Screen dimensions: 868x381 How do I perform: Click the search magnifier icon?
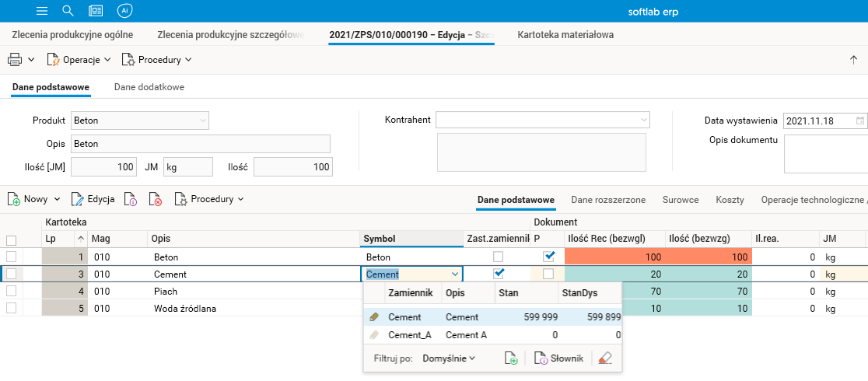[x=68, y=11]
